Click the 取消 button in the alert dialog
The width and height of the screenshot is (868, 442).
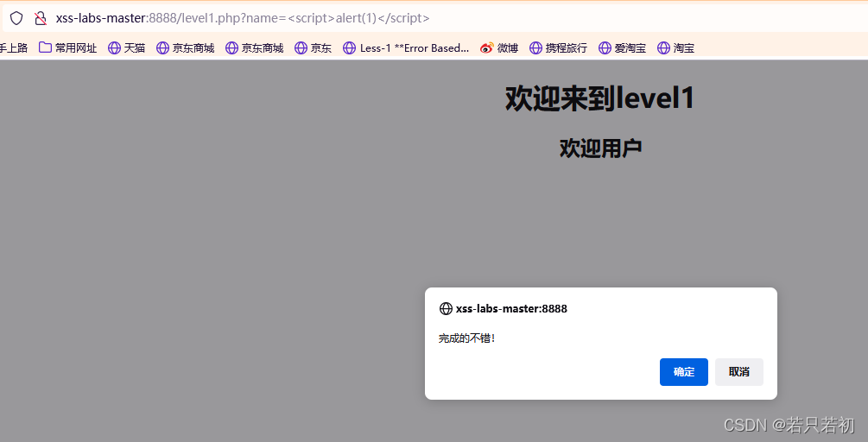(x=739, y=372)
